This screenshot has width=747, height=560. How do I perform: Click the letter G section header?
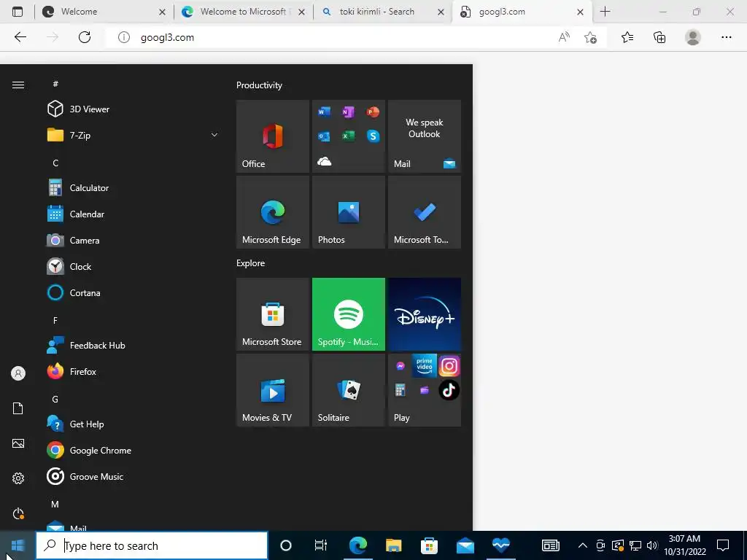pyautogui.click(x=55, y=399)
